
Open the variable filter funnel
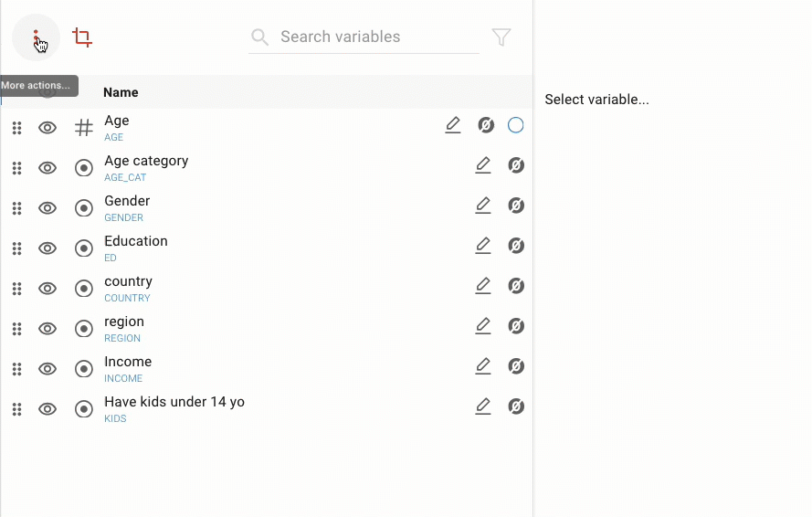(x=501, y=37)
